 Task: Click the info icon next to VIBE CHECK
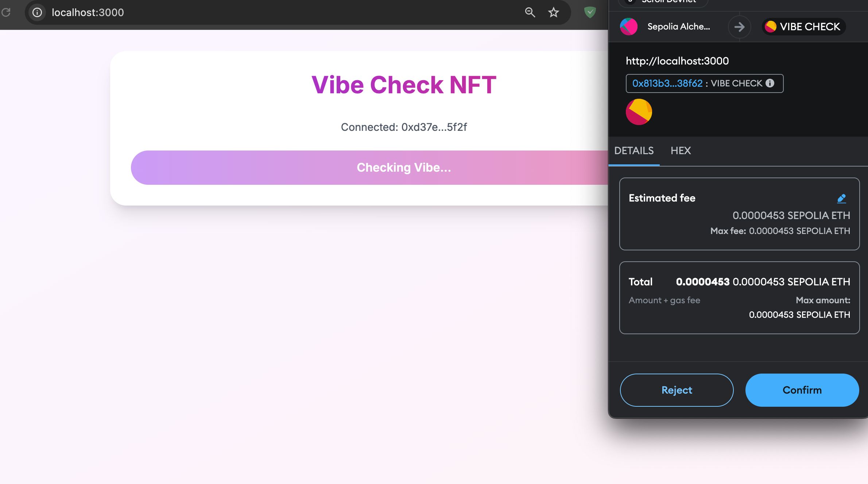click(x=770, y=83)
